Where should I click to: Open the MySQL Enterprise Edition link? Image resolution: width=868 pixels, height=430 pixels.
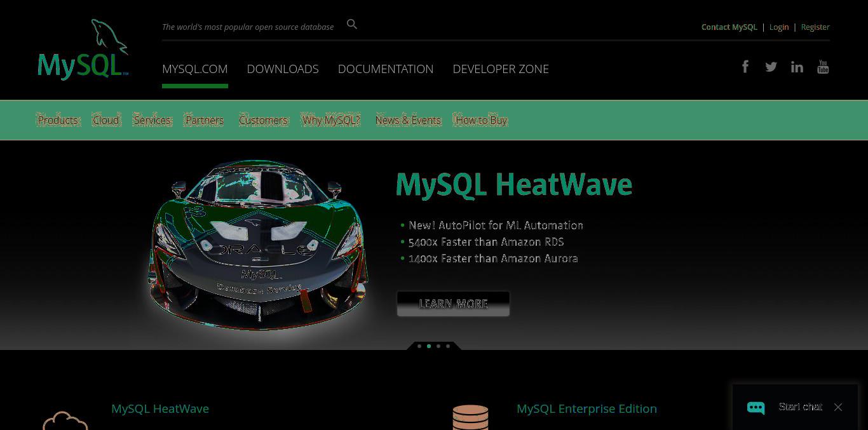pos(587,408)
